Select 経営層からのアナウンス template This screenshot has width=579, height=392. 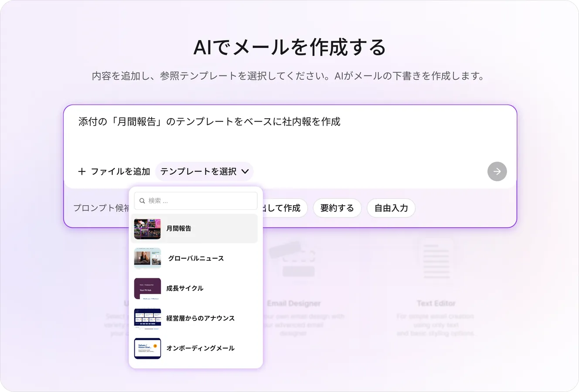click(x=194, y=318)
